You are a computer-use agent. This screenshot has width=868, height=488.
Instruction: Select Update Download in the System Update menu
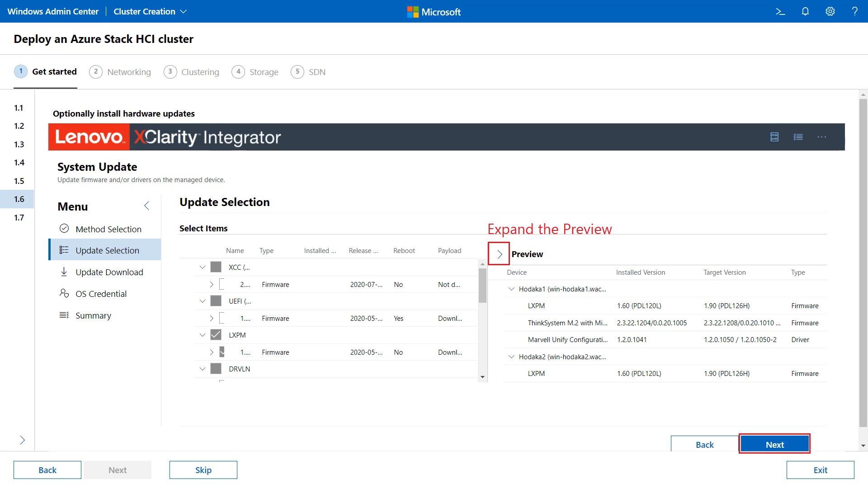(109, 272)
